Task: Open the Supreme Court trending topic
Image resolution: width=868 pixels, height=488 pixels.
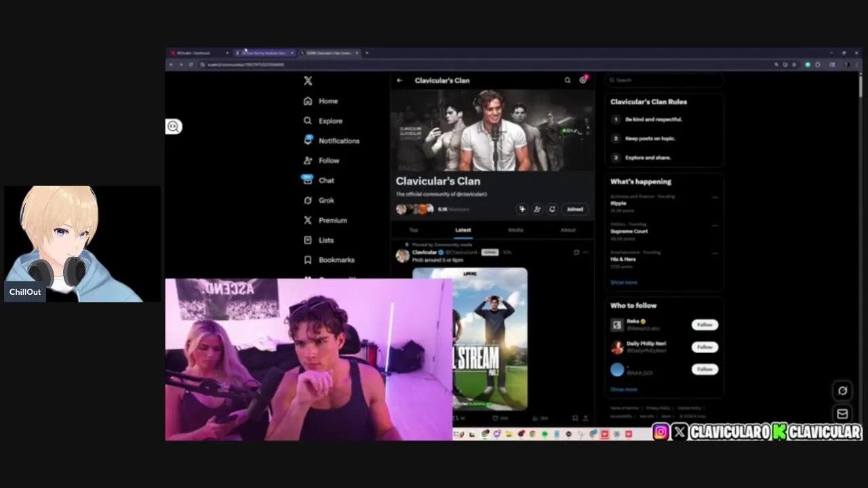Action: pyautogui.click(x=629, y=231)
